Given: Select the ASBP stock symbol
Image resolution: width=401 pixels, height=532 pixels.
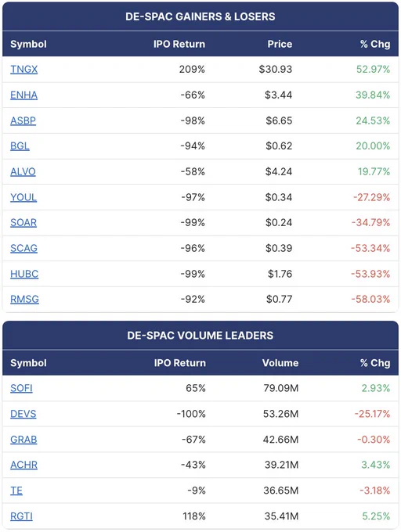Looking at the screenshot, I should pos(23,120).
